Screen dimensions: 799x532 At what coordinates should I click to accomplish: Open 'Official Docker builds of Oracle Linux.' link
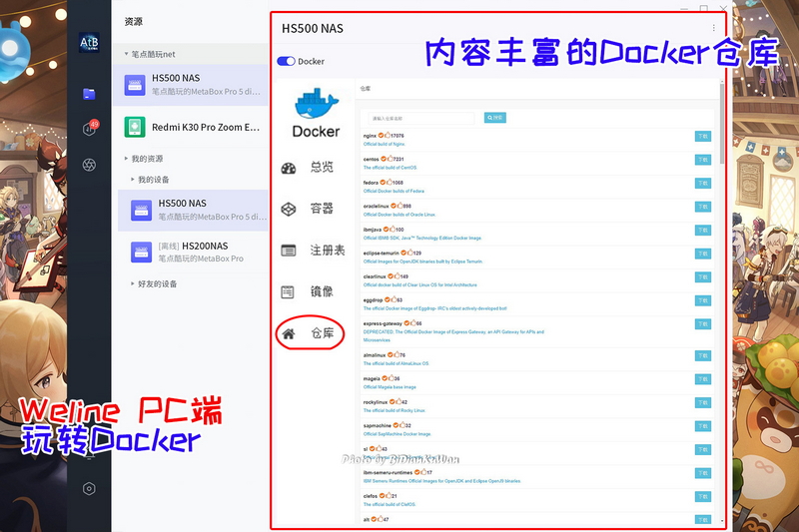(399, 215)
